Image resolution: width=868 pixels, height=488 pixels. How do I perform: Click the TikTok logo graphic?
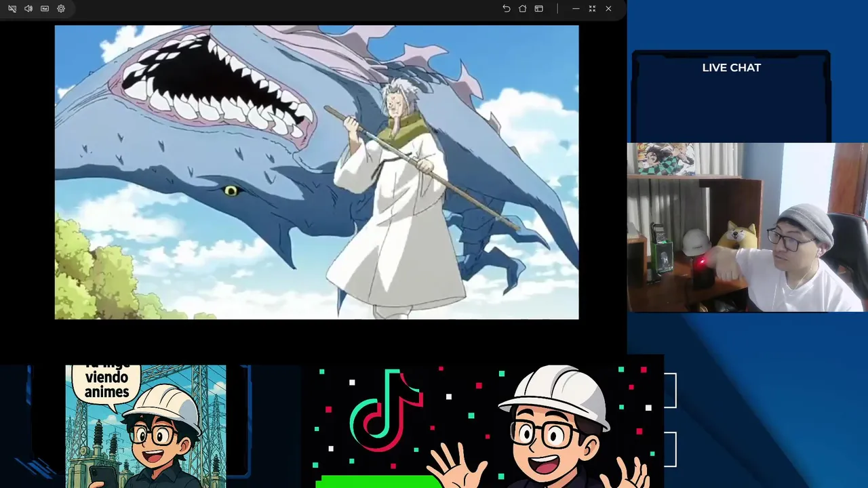(386, 411)
